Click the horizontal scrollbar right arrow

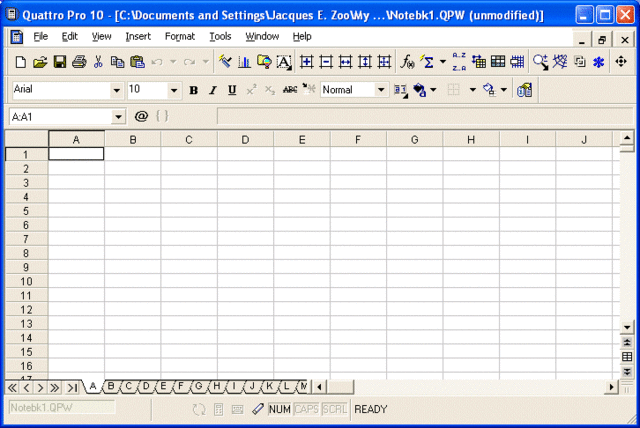pos(611,387)
